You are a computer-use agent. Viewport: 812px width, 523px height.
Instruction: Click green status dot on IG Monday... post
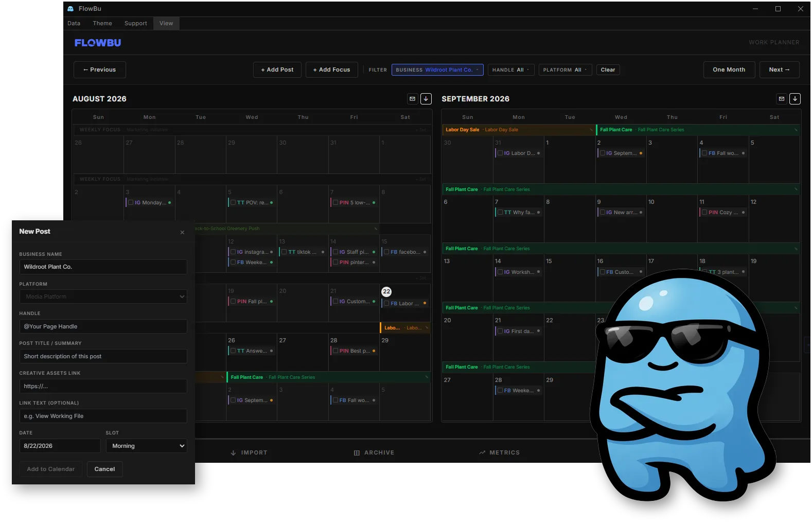(169, 203)
